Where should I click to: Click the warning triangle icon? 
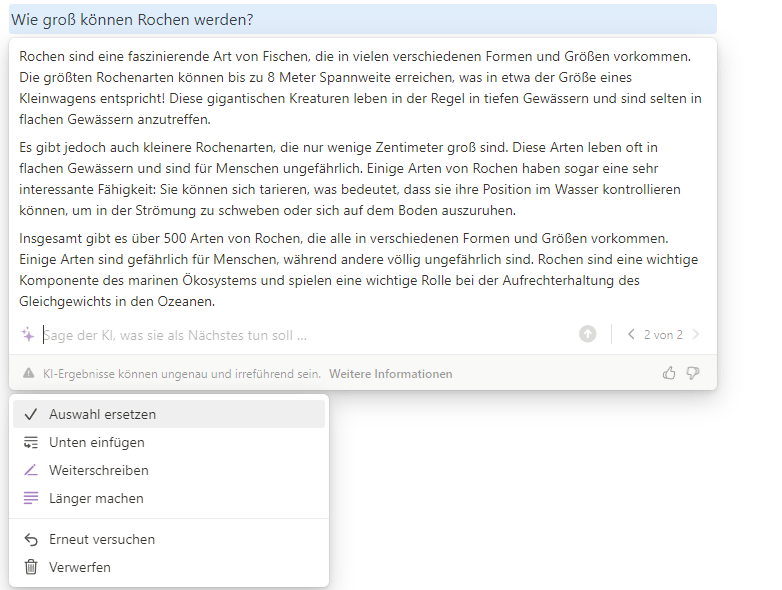(x=29, y=374)
